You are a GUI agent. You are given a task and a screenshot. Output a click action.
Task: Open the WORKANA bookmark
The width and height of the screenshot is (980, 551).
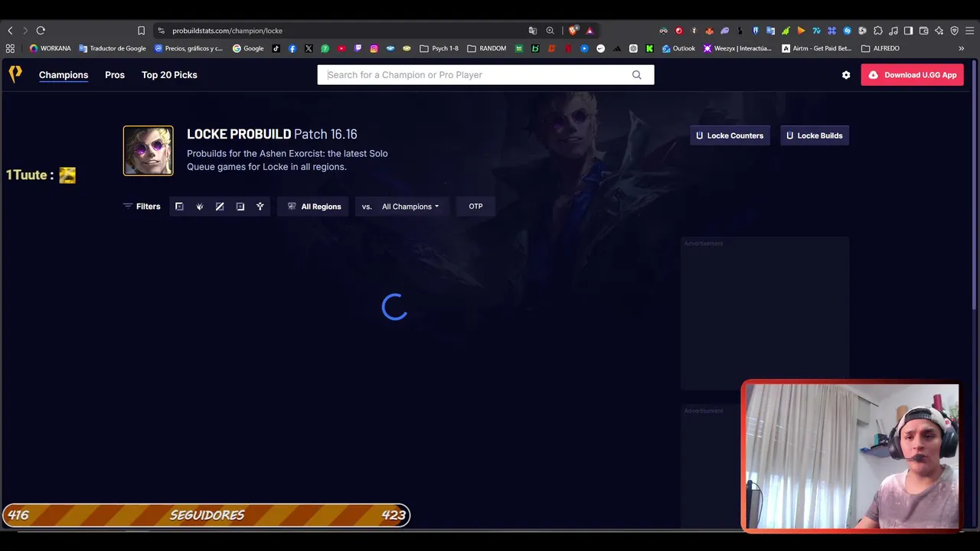[50, 48]
